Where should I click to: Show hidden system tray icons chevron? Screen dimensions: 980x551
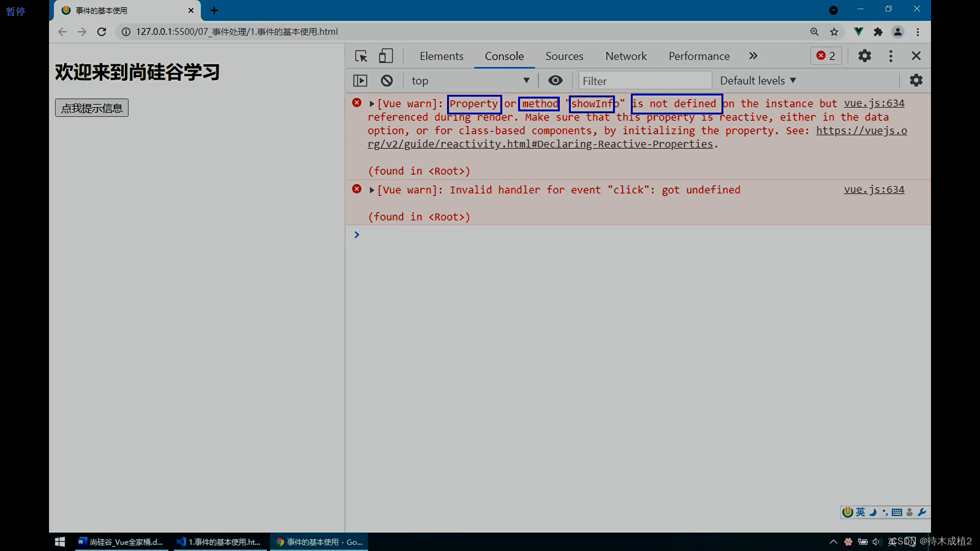pyautogui.click(x=834, y=542)
